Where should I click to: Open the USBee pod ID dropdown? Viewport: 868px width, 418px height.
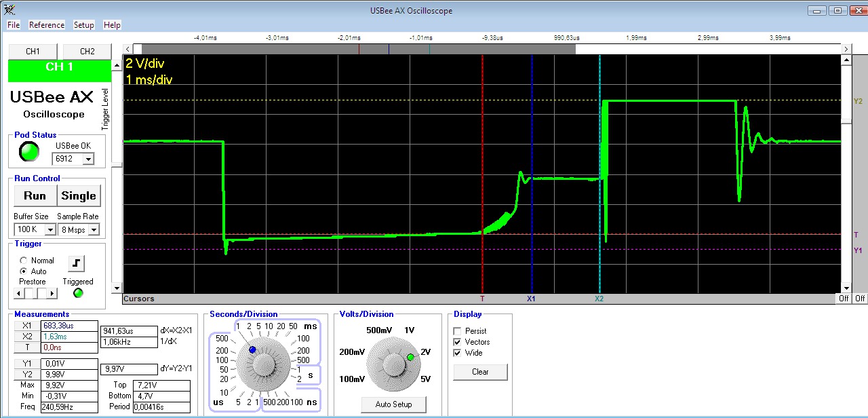point(87,159)
